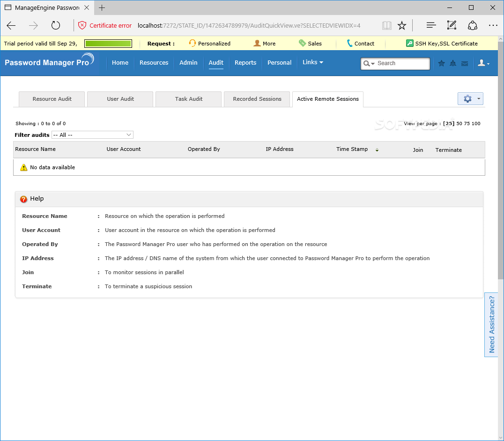Click the Sales request link
Viewport: 504px width, 441px height.
point(310,44)
